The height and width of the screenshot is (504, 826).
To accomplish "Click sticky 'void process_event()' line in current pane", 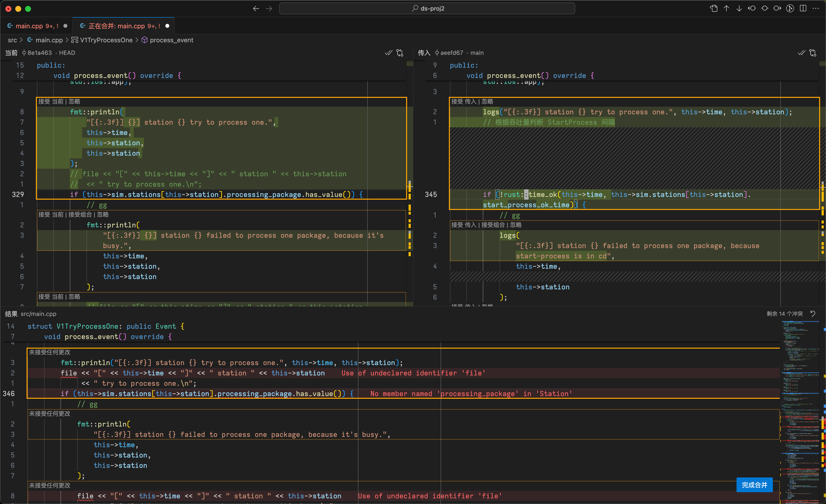I will click(x=117, y=75).
